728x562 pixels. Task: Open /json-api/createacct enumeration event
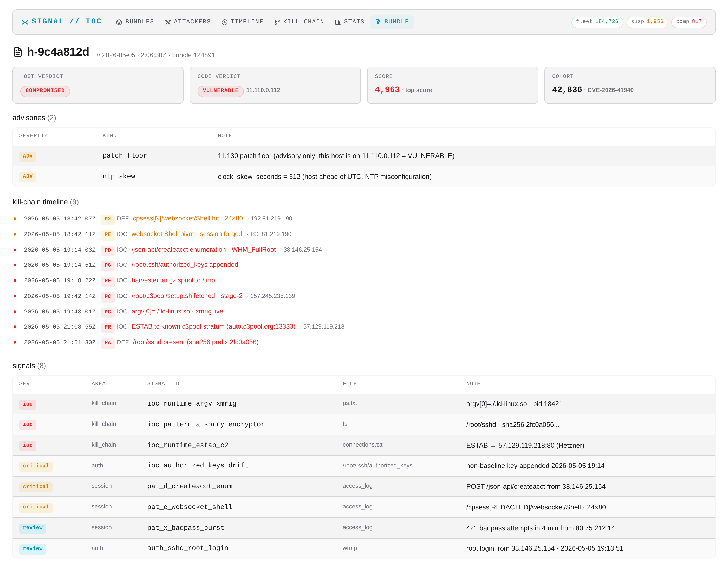tap(204, 250)
